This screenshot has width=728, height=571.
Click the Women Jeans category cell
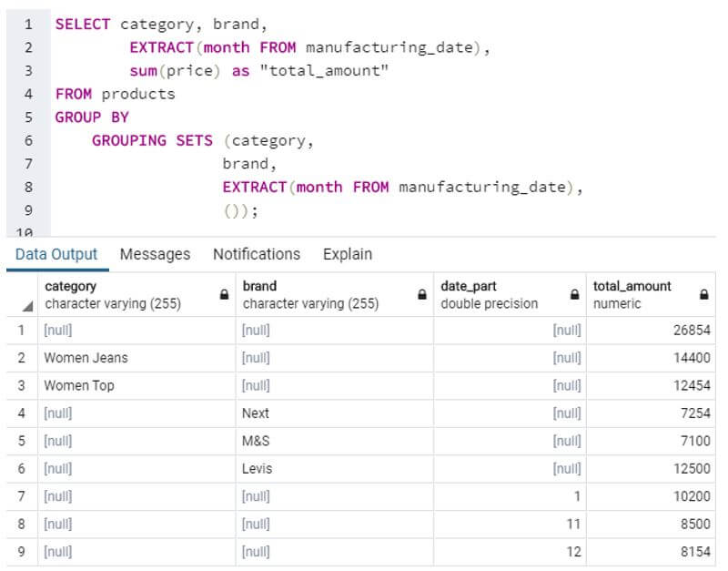(x=86, y=358)
